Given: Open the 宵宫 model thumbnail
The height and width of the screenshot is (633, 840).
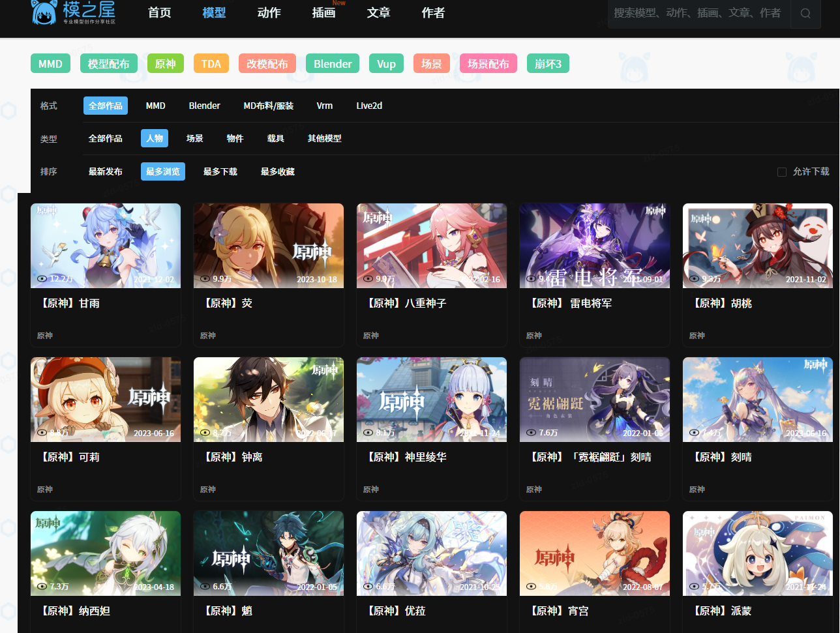Looking at the screenshot, I should (595, 553).
